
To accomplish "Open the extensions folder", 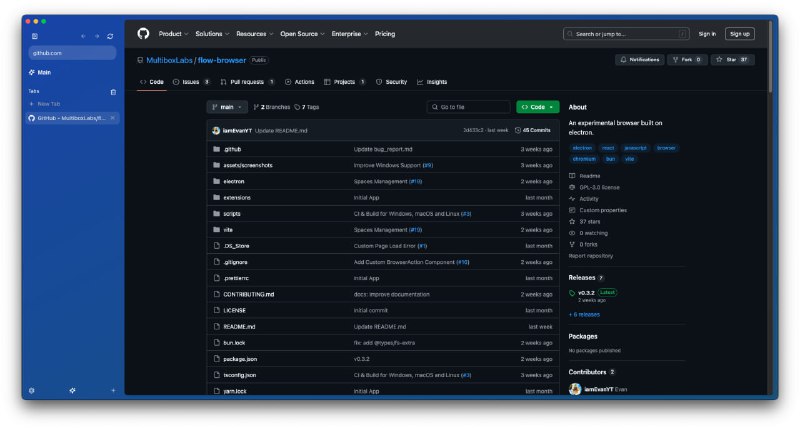I will (237, 197).
